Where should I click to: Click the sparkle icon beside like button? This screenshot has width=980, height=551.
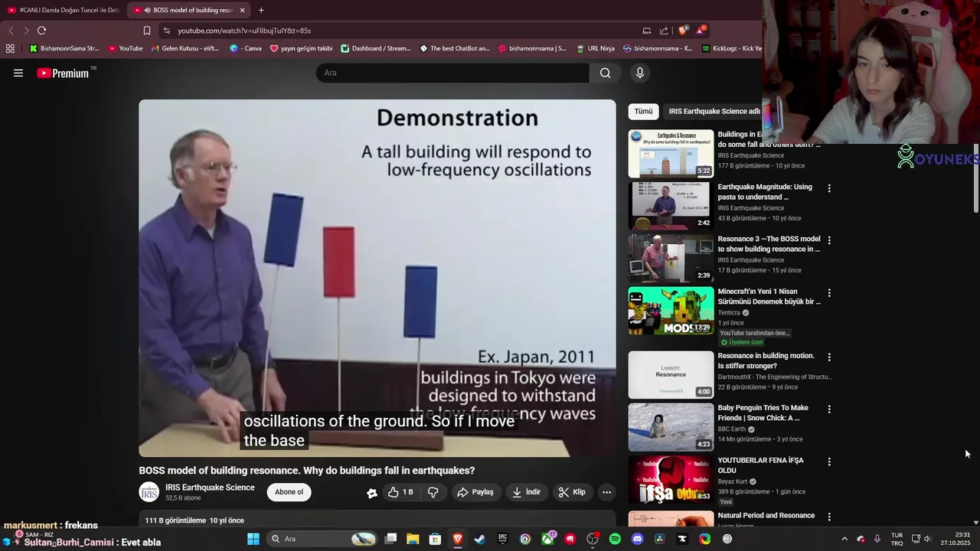point(372,493)
